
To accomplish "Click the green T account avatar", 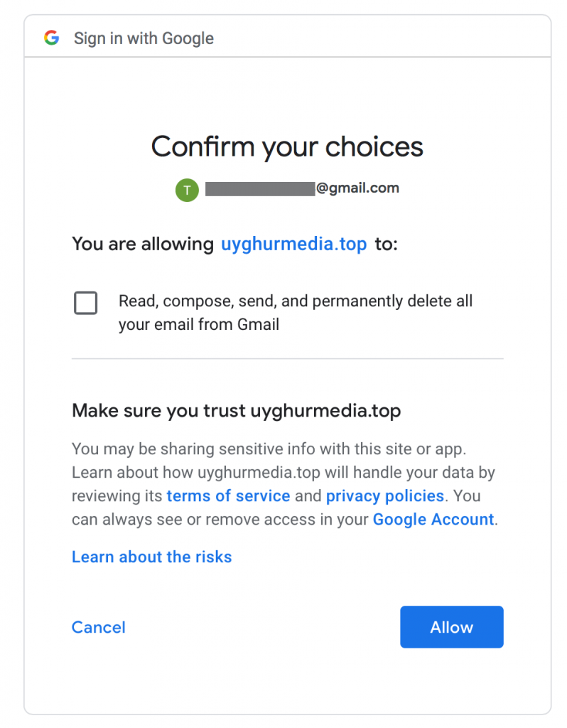I will pyautogui.click(x=187, y=190).
